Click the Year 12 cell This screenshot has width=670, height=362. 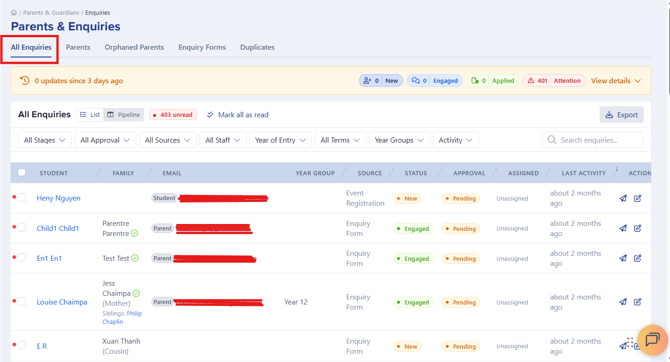click(296, 302)
